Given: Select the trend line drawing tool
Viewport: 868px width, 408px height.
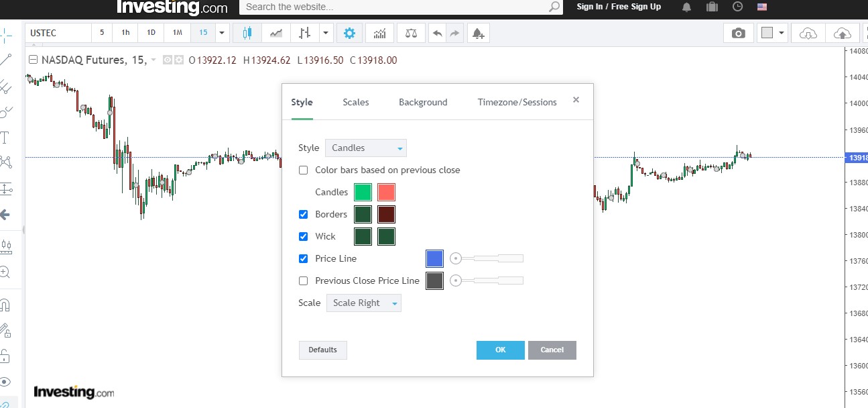Looking at the screenshot, I should [5, 60].
